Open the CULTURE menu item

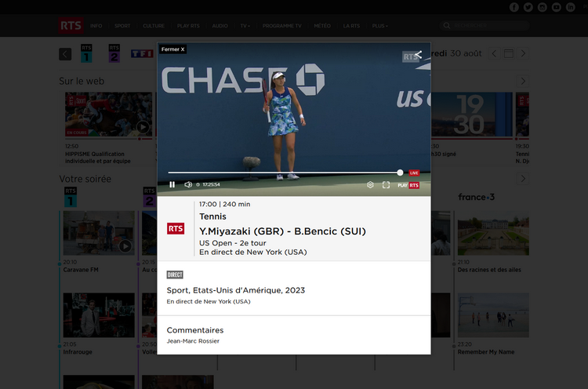[154, 26]
